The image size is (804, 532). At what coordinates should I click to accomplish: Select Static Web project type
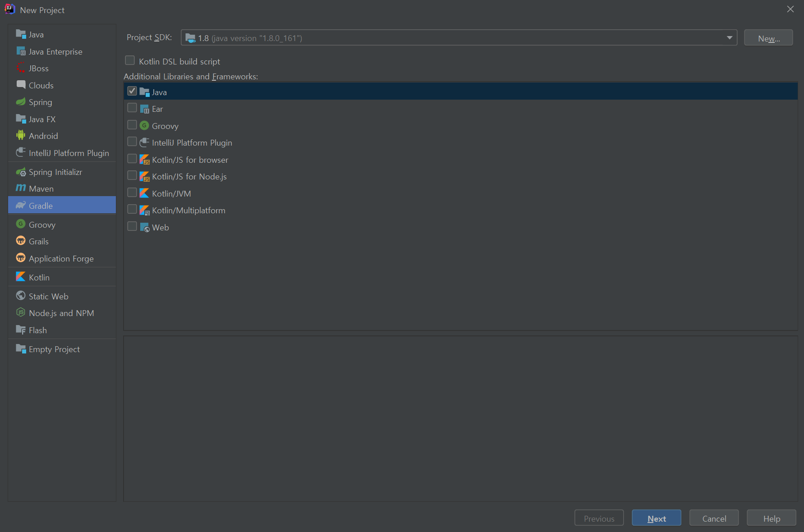[x=62, y=296]
